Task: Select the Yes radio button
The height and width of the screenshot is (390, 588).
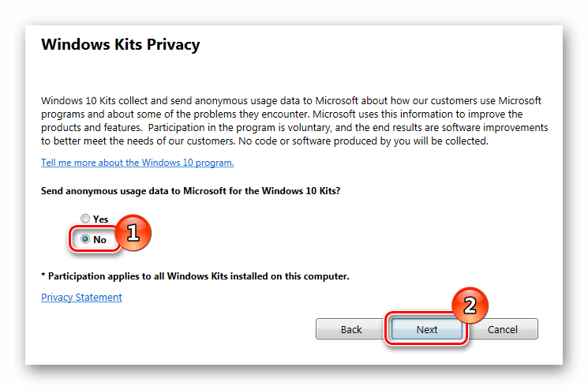Action: tap(85, 218)
